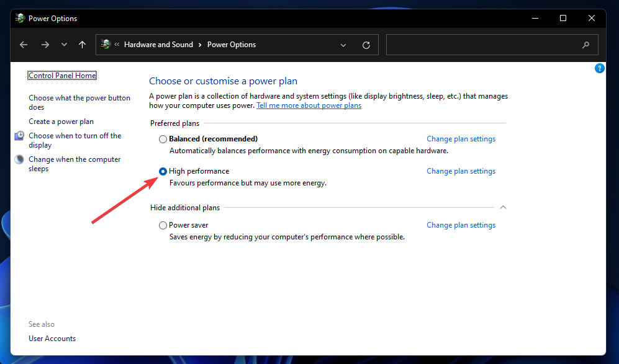Screen dimensions: 619x364
Task: Click the search magnifier icon
Action: [x=585, y=44]
